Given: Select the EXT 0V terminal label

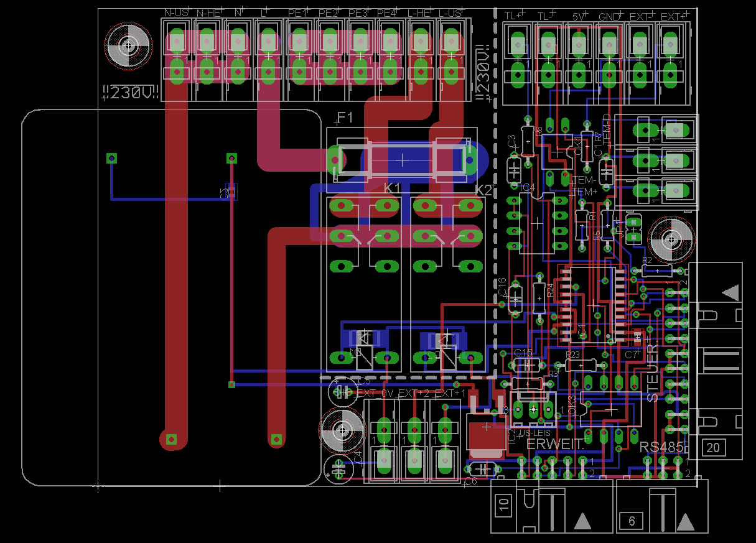Looking at the screenshot, I should [x=376, y=393].
